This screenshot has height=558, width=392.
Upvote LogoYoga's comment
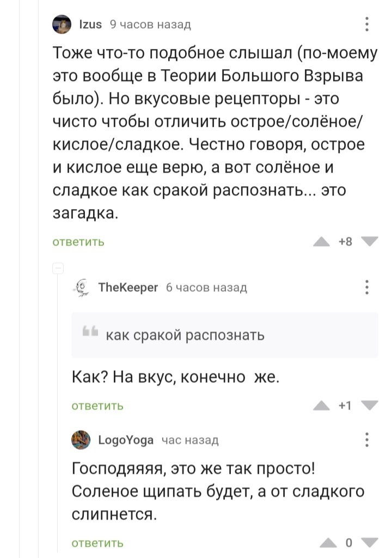327,543
